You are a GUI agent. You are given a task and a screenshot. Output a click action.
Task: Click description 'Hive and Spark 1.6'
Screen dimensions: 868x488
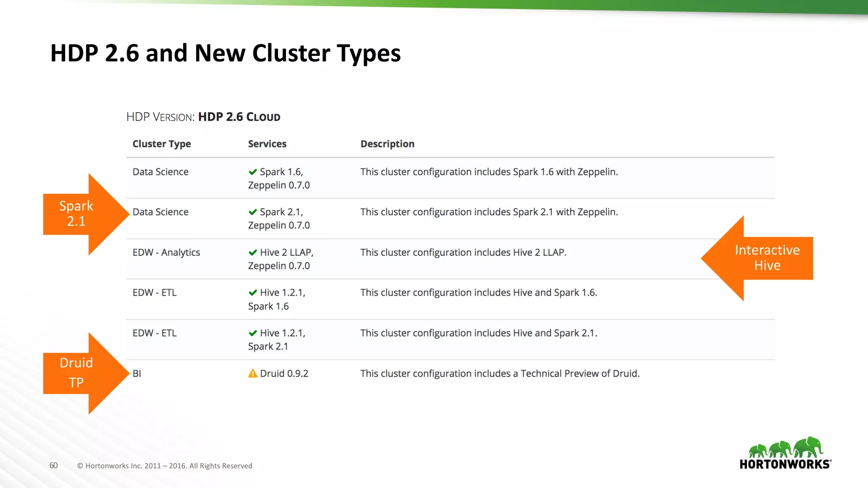coord(479,293)
